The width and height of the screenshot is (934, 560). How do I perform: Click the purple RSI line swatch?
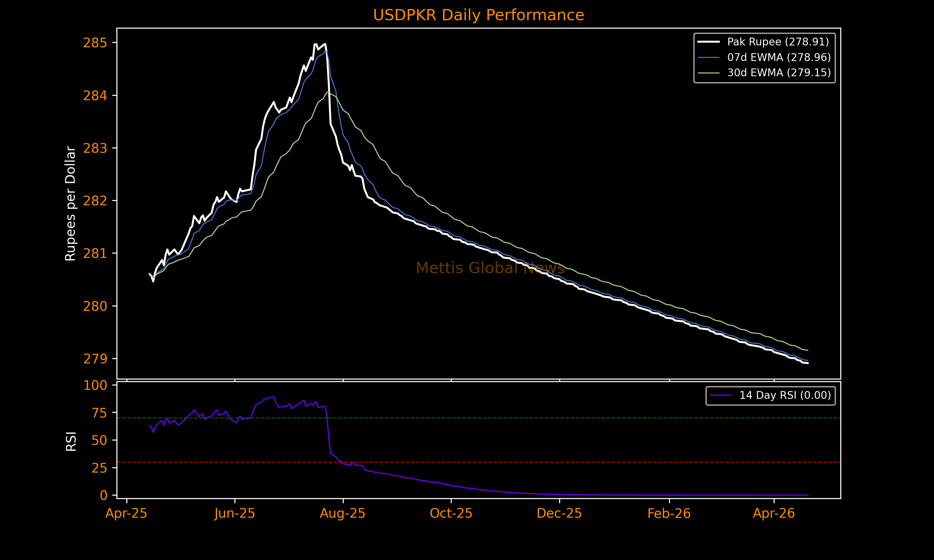pos(720,395)
